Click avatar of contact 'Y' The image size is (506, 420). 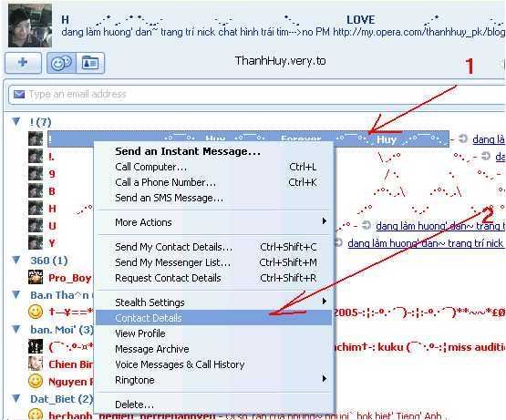[x=36, y=243]
